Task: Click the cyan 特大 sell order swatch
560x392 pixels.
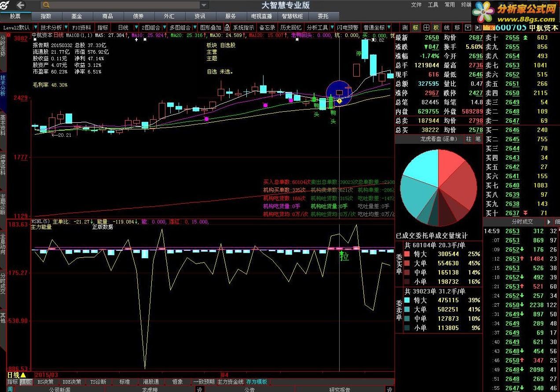Action: tap(407, 300)
